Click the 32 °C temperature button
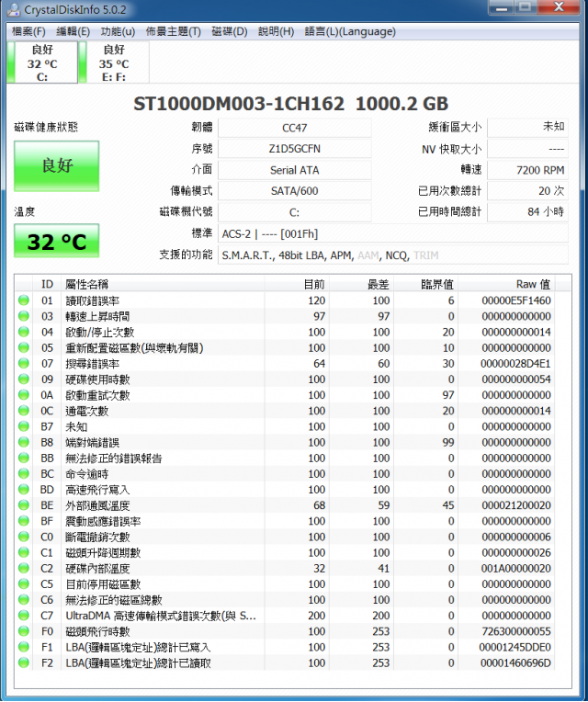Screen dimensions: 588x702 pyautogui.click(x=56, y=241)
